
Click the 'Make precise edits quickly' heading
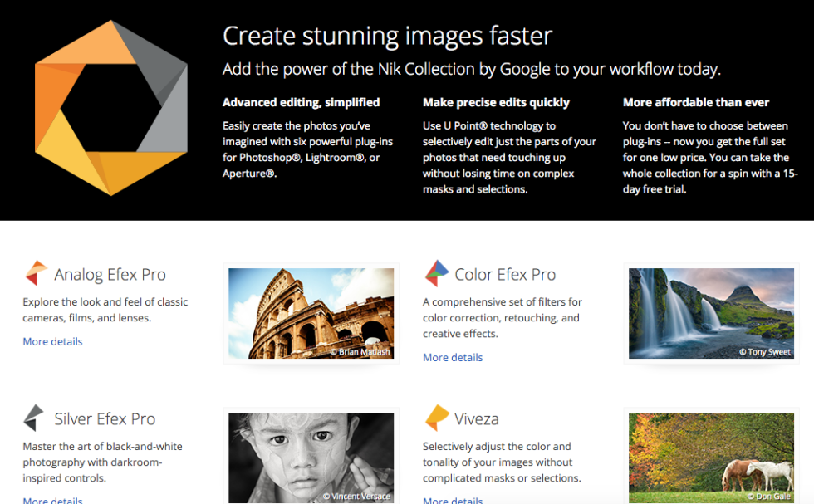click(497, 102)
